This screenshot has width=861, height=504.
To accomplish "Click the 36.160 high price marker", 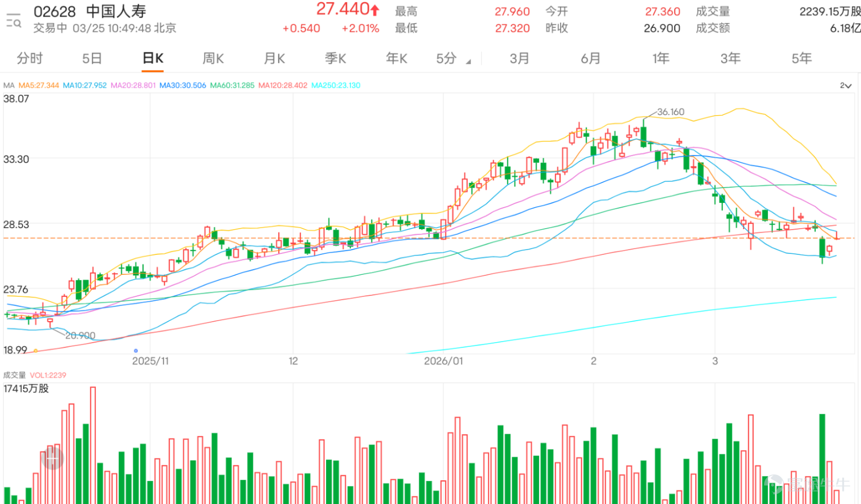I will coord(671,112).
